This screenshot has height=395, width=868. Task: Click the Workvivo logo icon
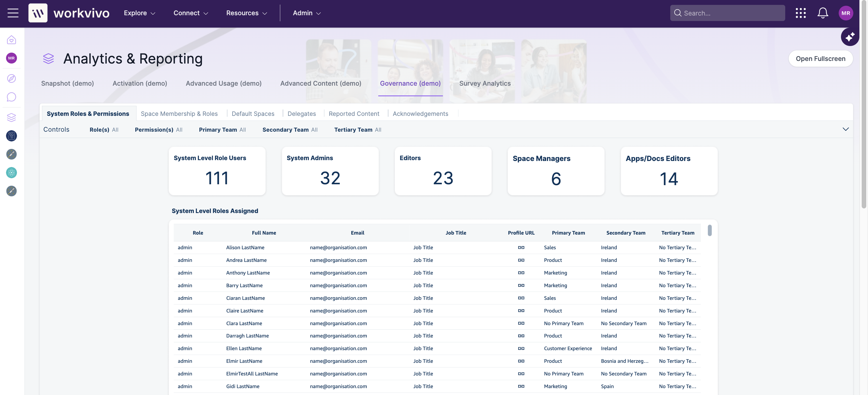38,13
